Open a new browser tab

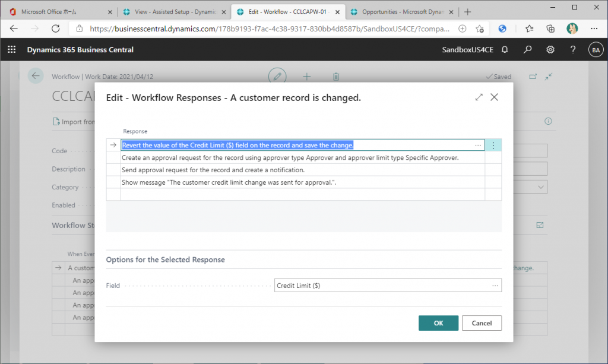click(468, 12)
